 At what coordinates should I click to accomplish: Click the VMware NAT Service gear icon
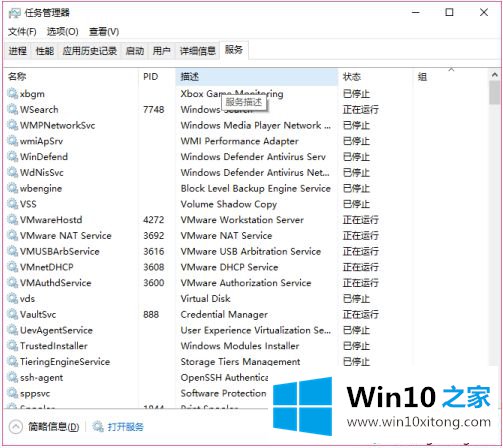click(x=12, y=236)
